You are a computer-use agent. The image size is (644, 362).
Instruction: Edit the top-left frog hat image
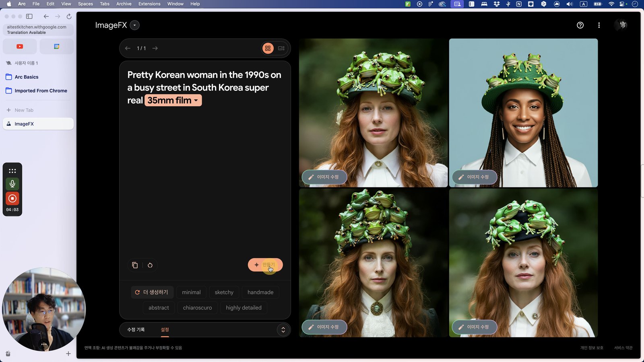324,177
